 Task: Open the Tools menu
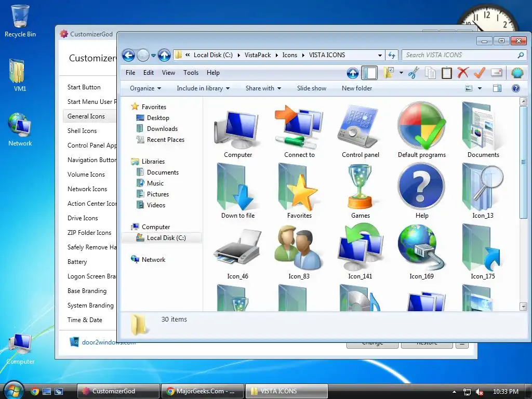point(191,73)
